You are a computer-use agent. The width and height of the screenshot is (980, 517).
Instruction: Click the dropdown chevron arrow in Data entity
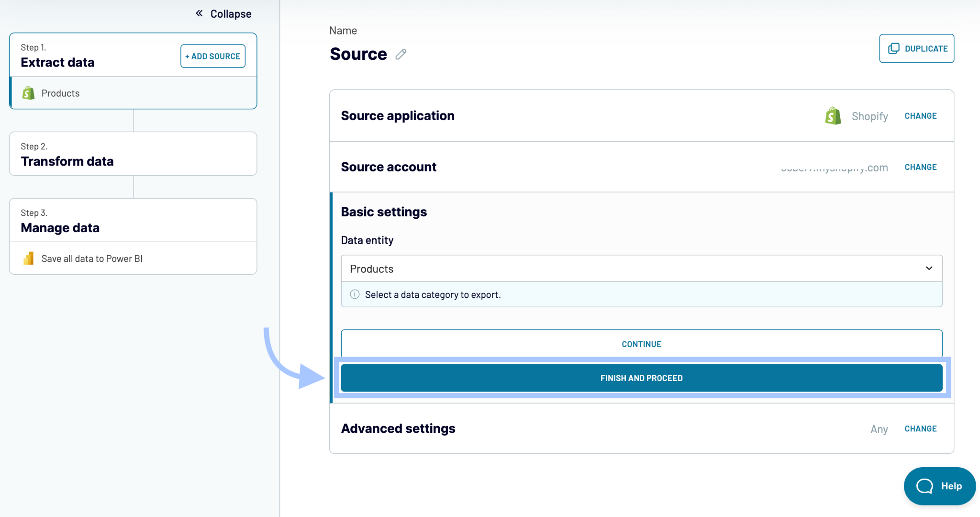(929, 268)
